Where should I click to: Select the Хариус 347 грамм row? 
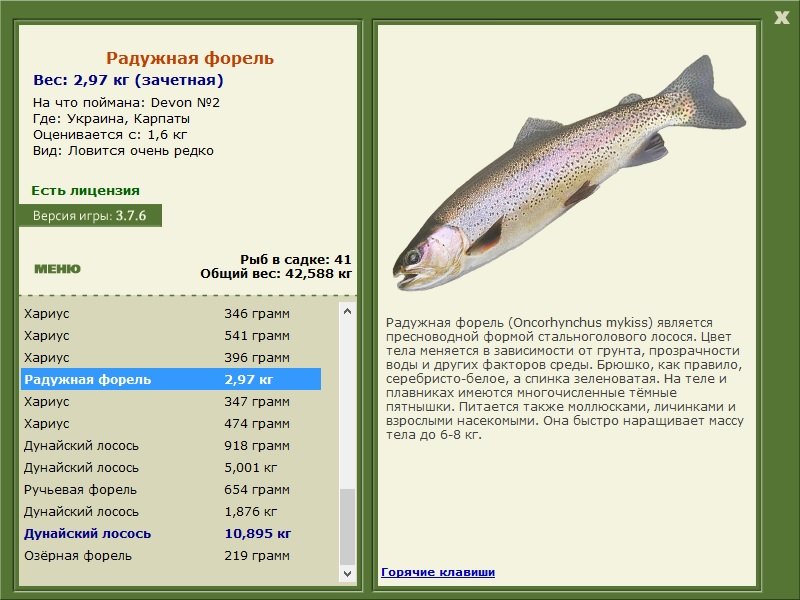click(171, 401)
